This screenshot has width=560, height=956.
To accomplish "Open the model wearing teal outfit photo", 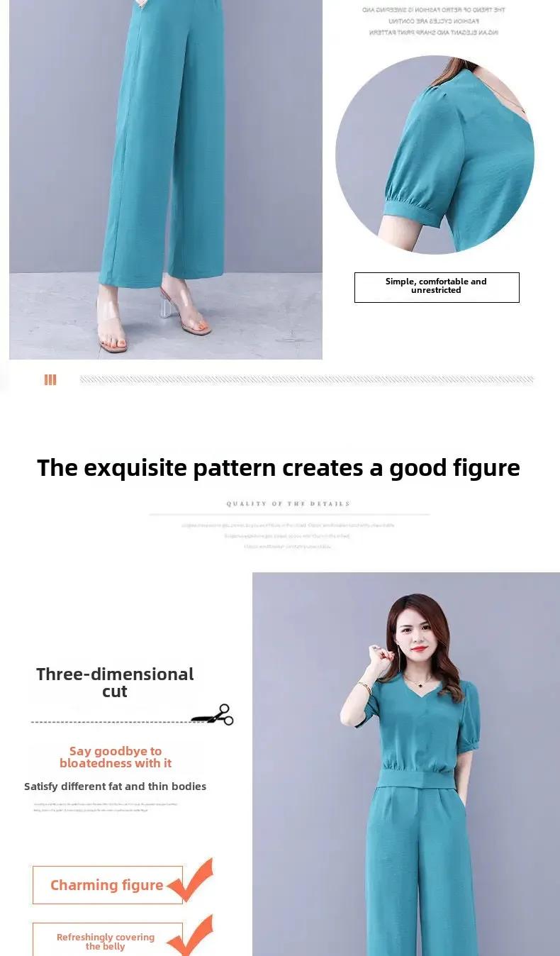I will [406, 764].
